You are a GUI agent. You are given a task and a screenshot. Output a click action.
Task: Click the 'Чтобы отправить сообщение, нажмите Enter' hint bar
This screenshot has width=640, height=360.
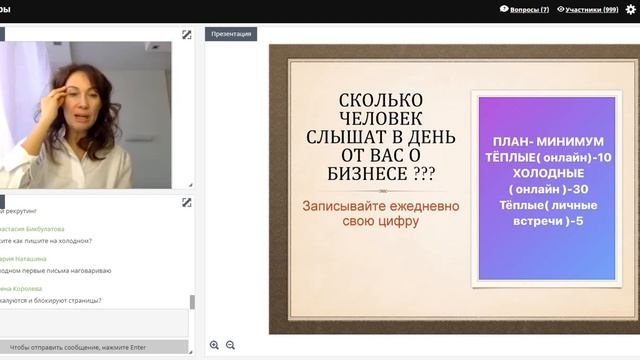[x=94, y=347]
